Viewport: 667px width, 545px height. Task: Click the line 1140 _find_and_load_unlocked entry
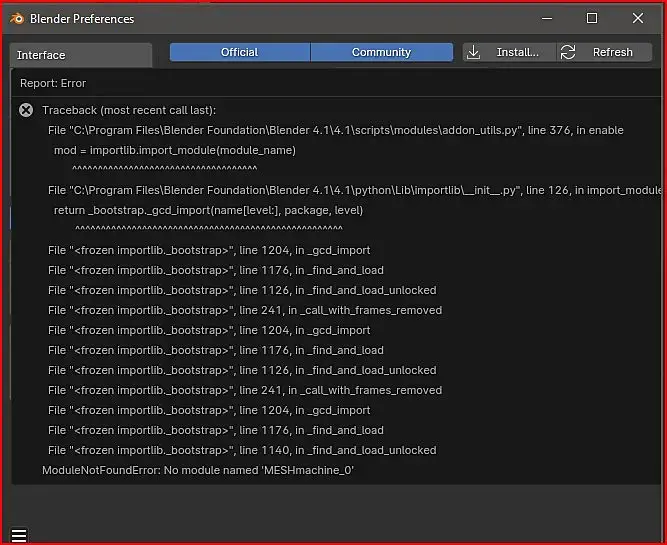click(242, 450)
